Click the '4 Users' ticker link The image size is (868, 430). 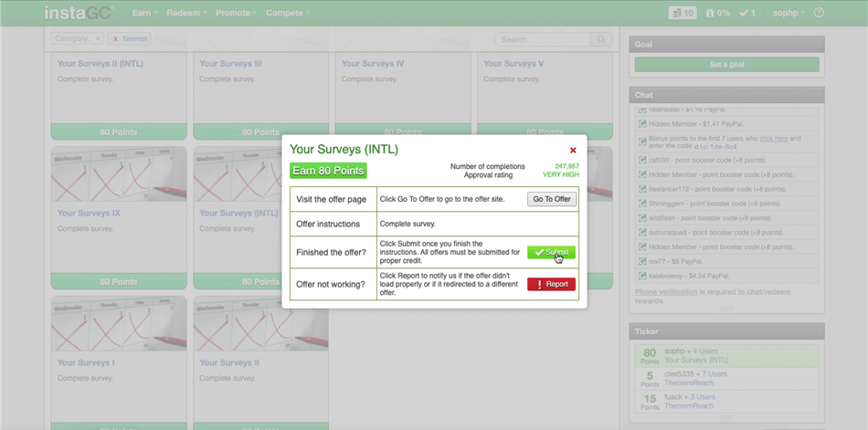coord(705,351)
